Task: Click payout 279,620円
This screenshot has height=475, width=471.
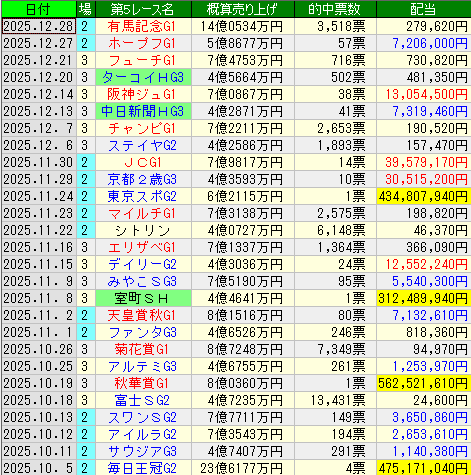Action: [x=437, y=26]
